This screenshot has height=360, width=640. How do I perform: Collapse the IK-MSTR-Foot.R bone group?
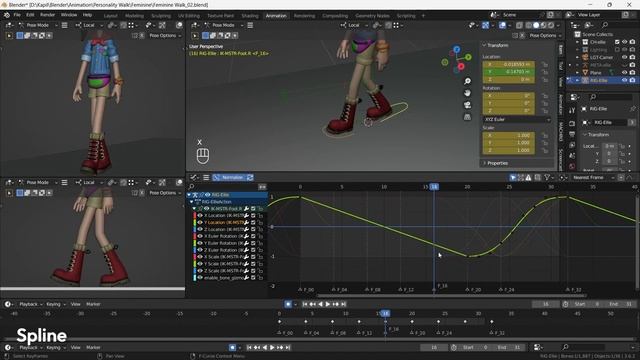tap(194, 209)
